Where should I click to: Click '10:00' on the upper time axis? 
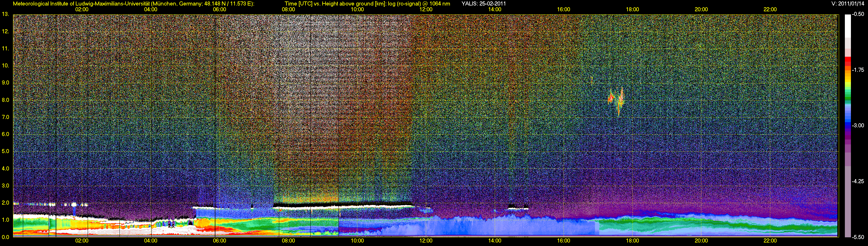357,10
